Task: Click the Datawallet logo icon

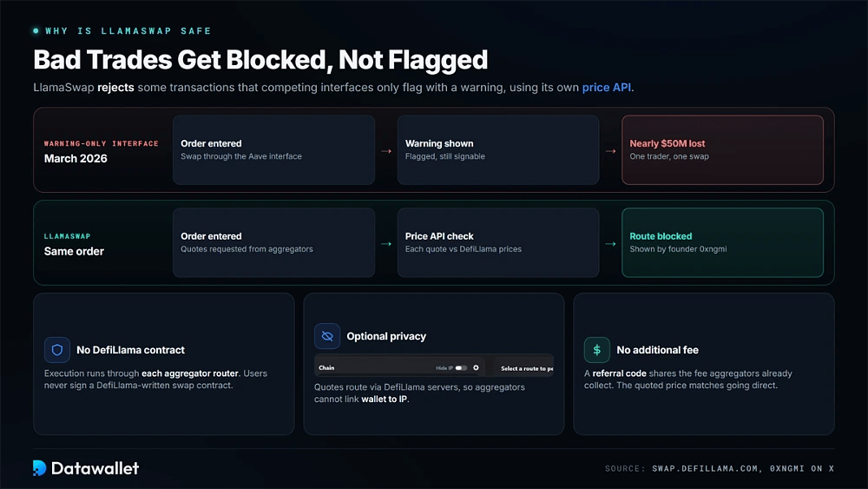Action: tap(39, 468)
